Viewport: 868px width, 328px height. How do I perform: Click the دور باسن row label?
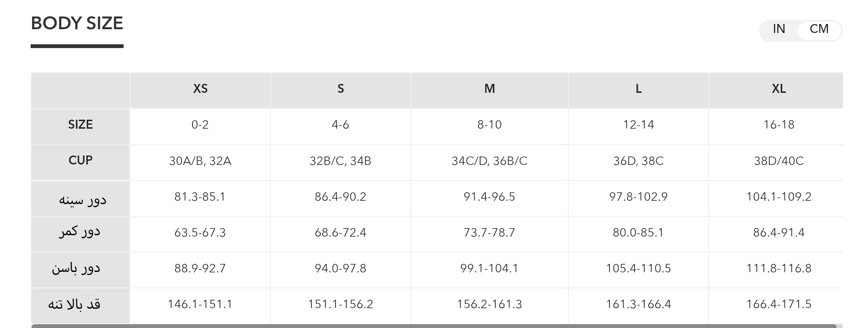(x=76, y=269)
